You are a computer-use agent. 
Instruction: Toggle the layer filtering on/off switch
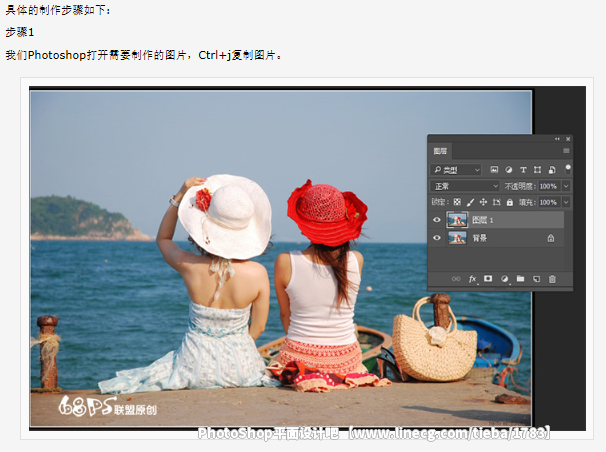[568, 169]
